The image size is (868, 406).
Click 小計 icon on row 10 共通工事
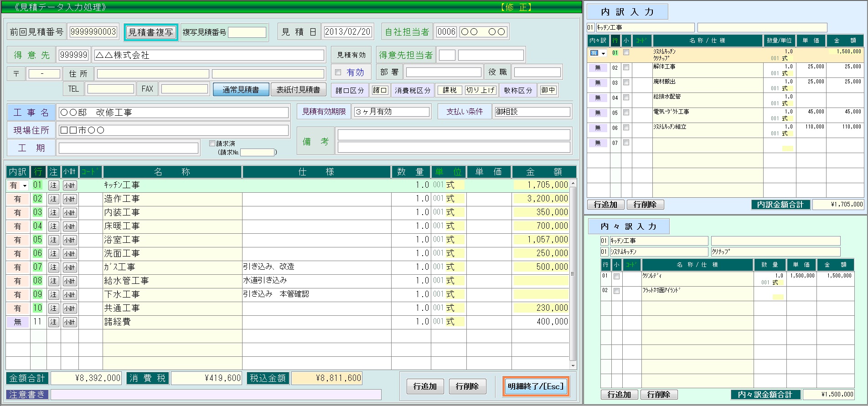pyautogui.click(x=69, y=308)
